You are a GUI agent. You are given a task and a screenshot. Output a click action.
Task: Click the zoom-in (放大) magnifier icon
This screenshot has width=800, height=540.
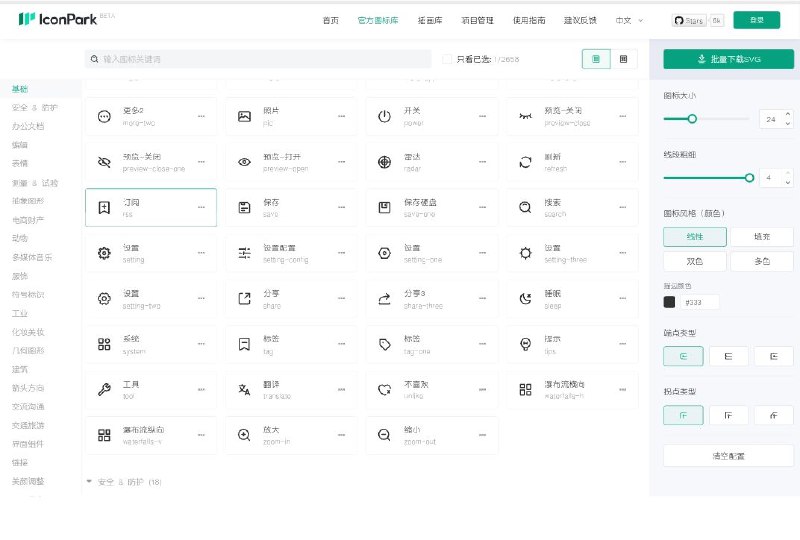point(244,435)
